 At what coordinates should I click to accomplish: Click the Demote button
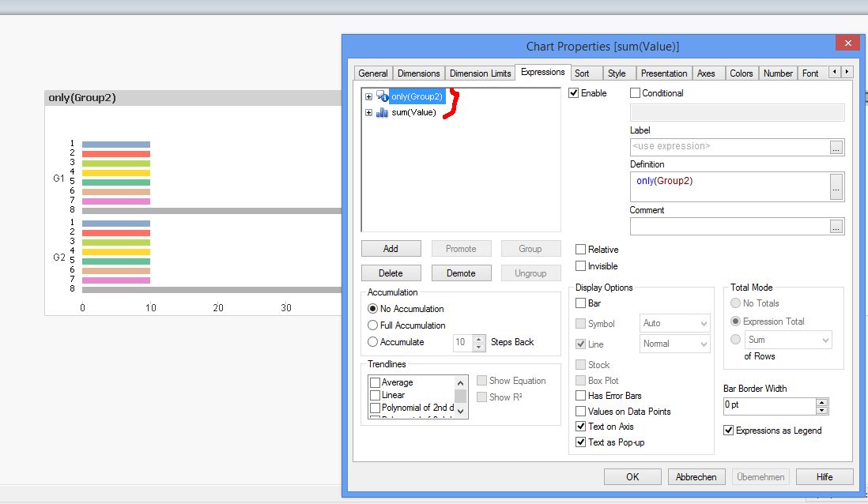pos(461,273)
